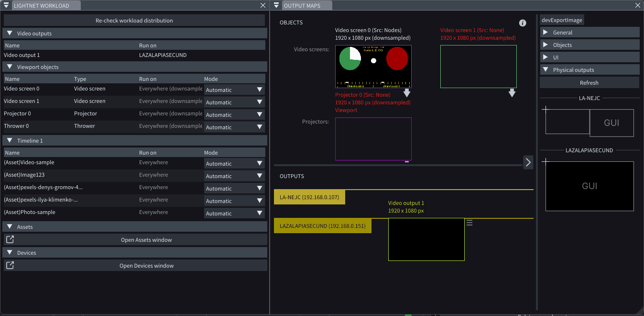The width and height of the screenshot is (644, 316).
Task: Select (Asset)Photo-sample timeline row
Action: coord(30,212)
